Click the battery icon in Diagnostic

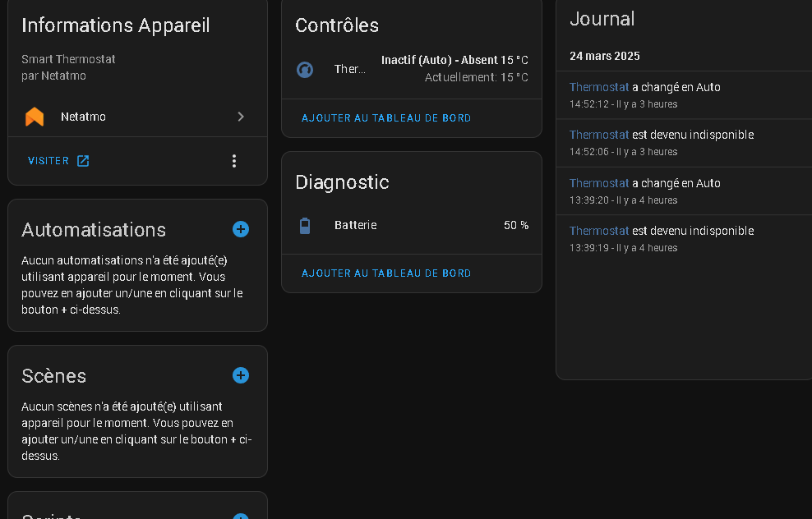pos(305,225)
